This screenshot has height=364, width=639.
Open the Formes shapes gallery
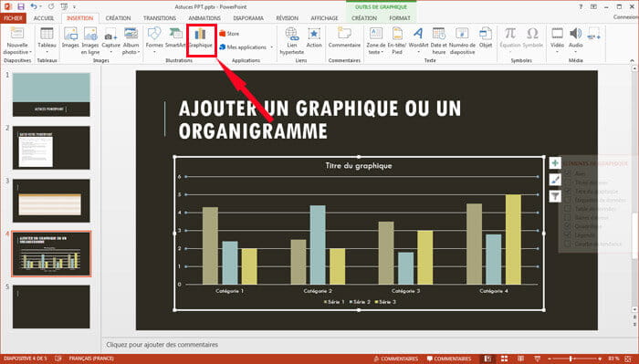tap(154, 41)
